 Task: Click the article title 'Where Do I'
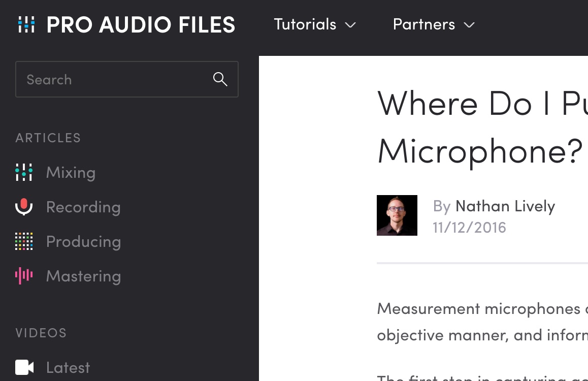[464, 104]
